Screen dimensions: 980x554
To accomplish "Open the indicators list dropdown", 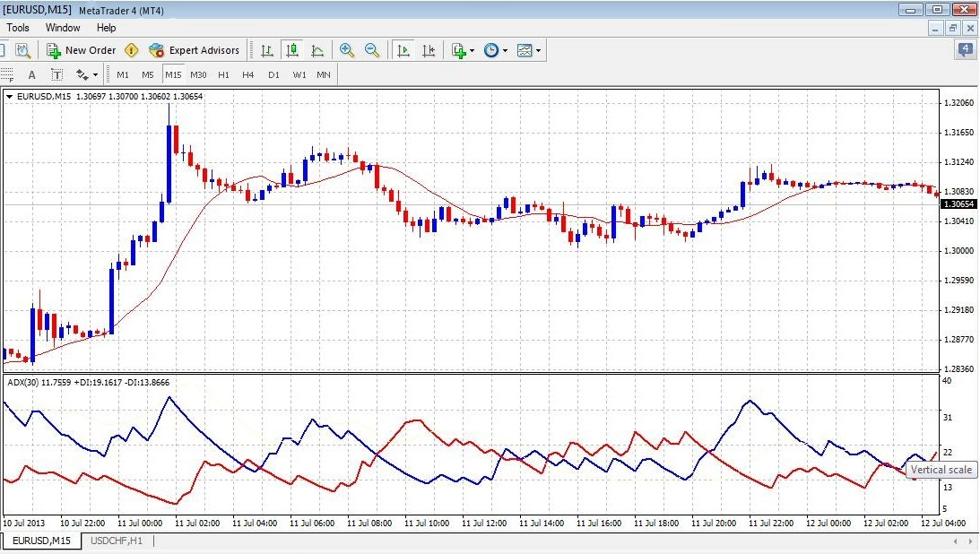I will (464, 50).
